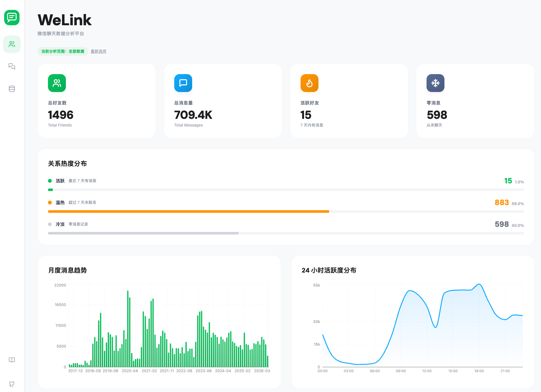Click the blue total messages icon
The height and width of the screenshot is (392, 541).
183,83
